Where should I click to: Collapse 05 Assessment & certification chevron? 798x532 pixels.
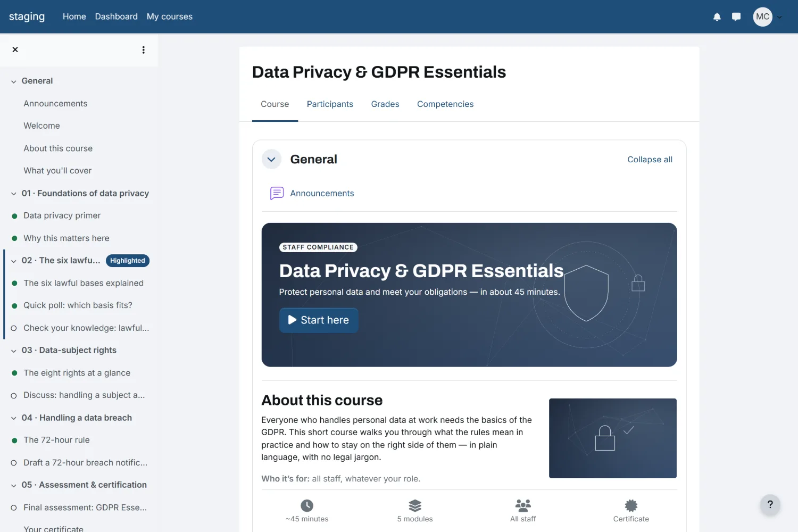pyautogui.click(x=14, y=485)
